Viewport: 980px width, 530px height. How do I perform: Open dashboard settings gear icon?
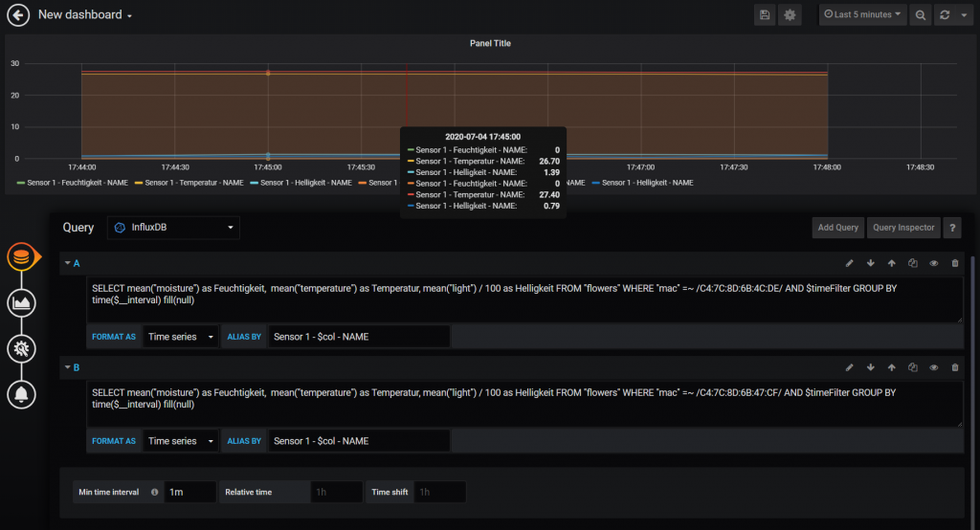[x=790, y=15]
